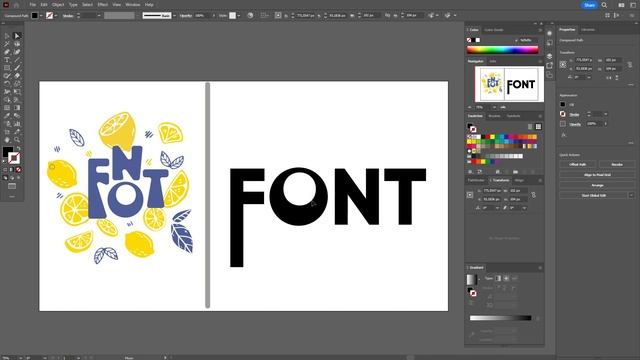Select the black arrow Selection tool
Viewport: 640px width, 360px height.
pos(7,36)
